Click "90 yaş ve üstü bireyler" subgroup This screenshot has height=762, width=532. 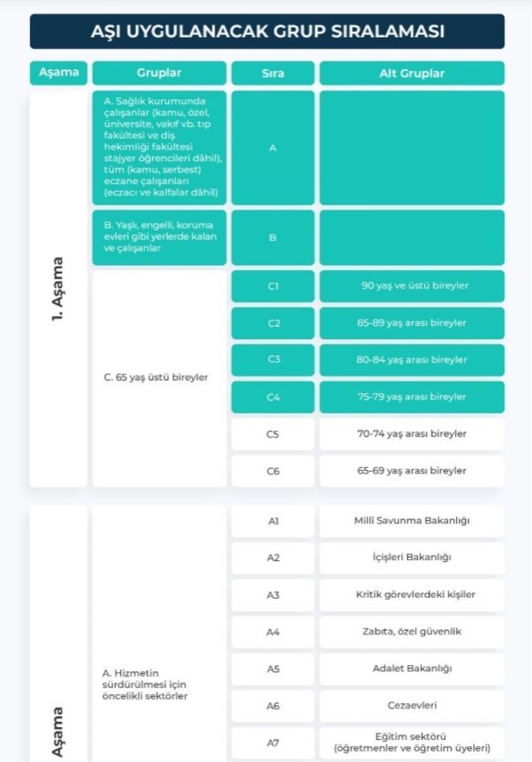click(x=412, y=286)
